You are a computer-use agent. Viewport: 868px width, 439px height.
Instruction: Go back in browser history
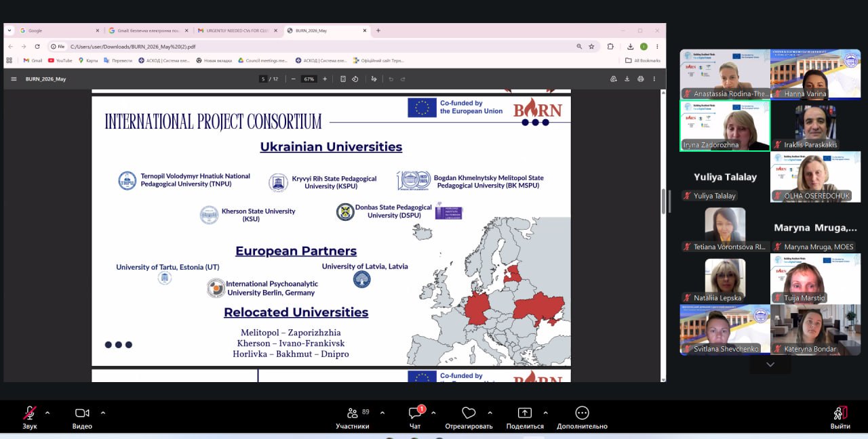[x=10, y=47]
